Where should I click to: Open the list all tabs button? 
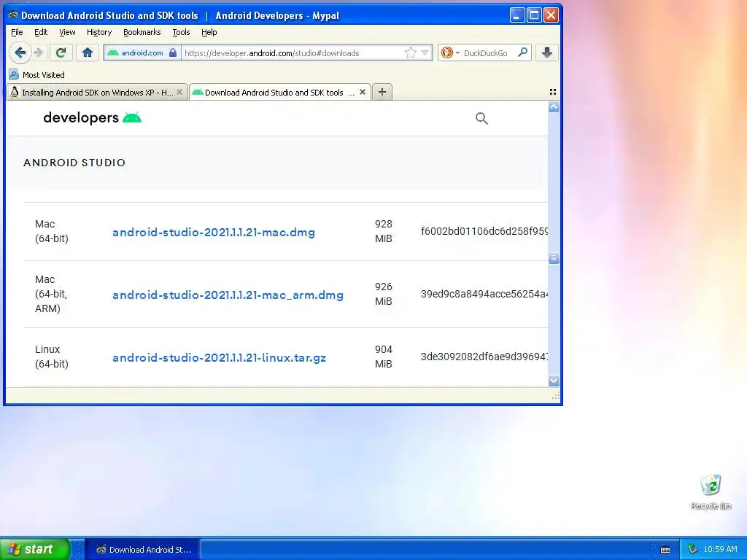click(553, 92)
